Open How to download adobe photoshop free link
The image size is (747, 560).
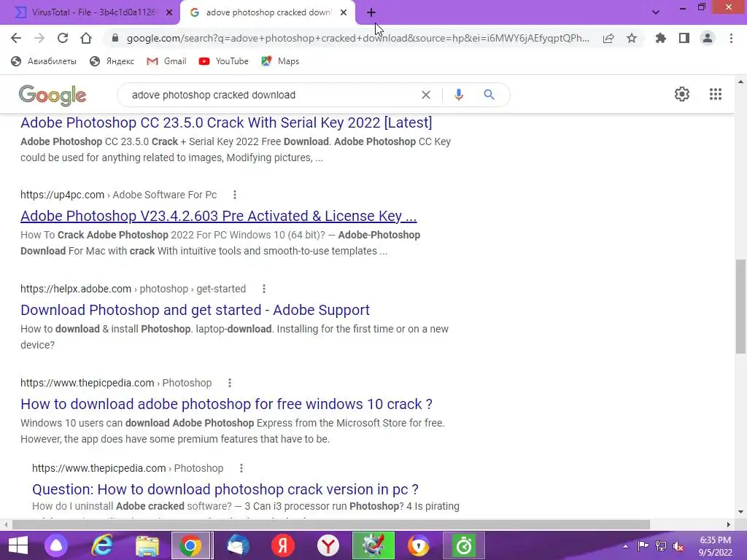click(226, 404)
